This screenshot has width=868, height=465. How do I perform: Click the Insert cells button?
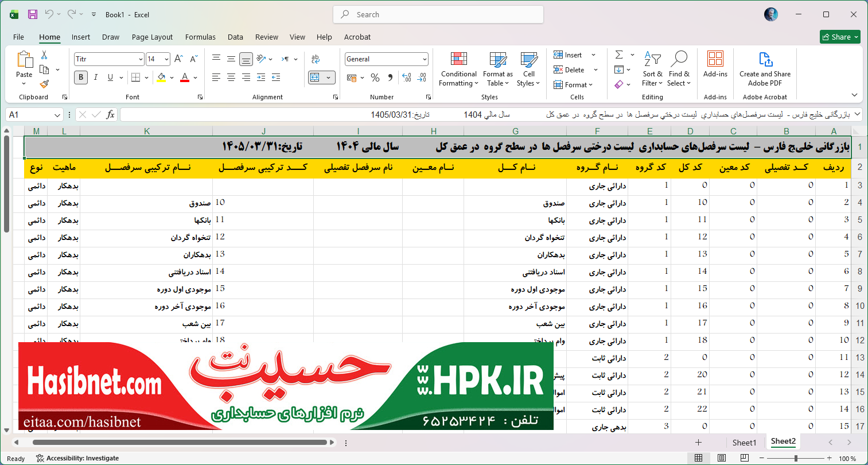click(568, 55)
